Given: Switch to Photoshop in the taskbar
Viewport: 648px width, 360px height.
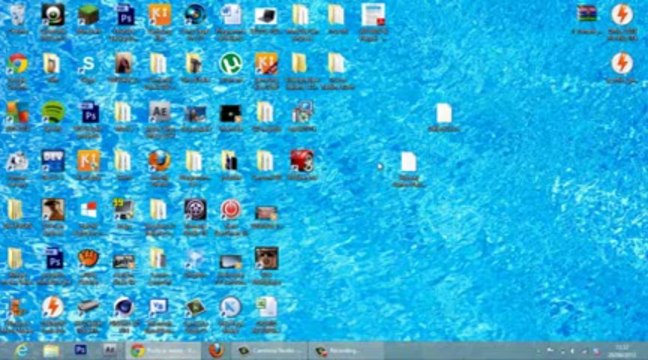Looking at the screenshot, I should (81, 351).
